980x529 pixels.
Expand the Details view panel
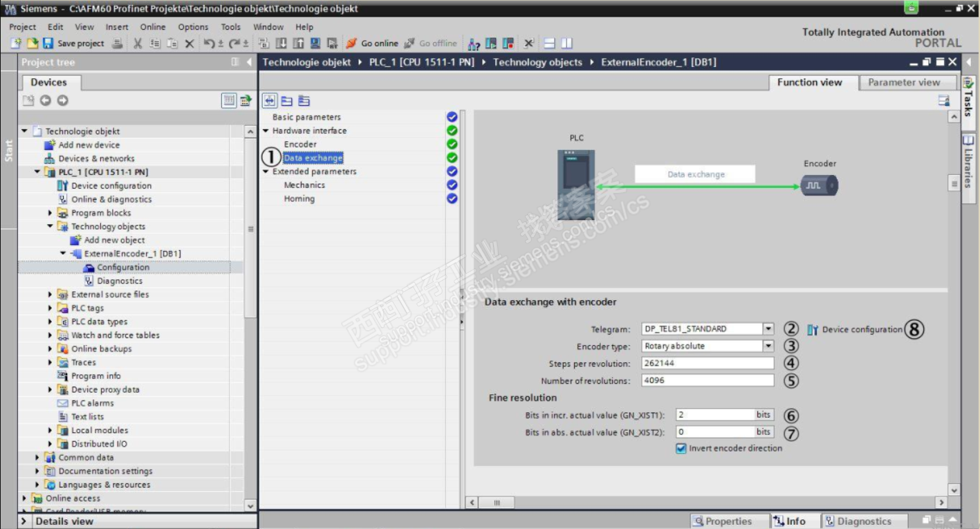[x=25, y=521]
